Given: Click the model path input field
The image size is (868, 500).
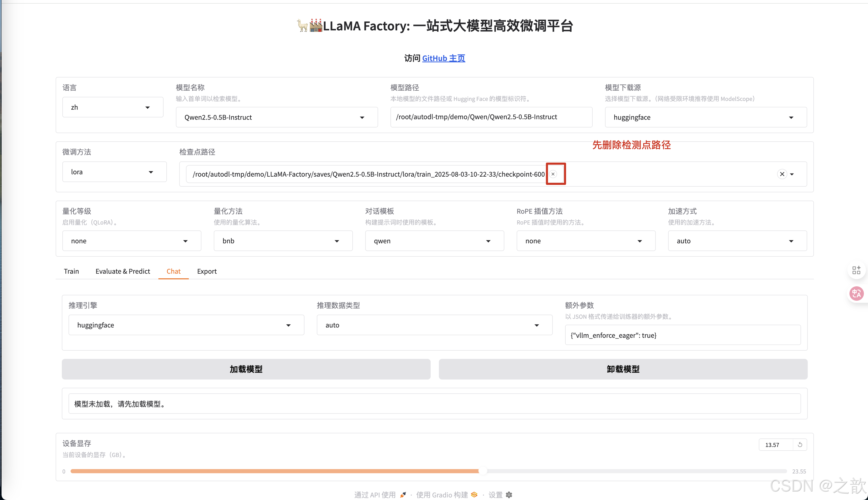Looking at the screenshot, I should point(491,117).
